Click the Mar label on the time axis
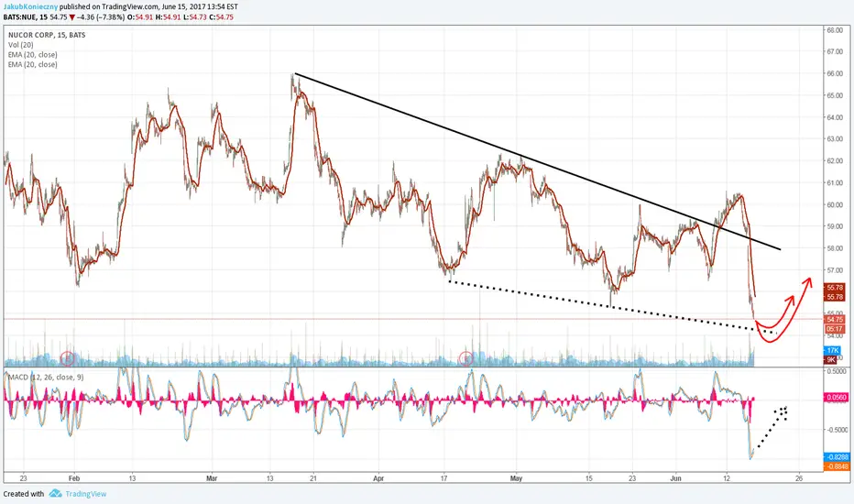Screen dimensions: 854x504 [212, 478]
